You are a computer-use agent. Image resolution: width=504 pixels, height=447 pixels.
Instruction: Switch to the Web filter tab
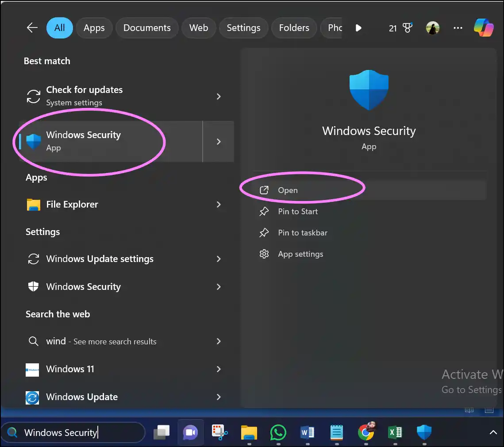[x=198, y=27]
